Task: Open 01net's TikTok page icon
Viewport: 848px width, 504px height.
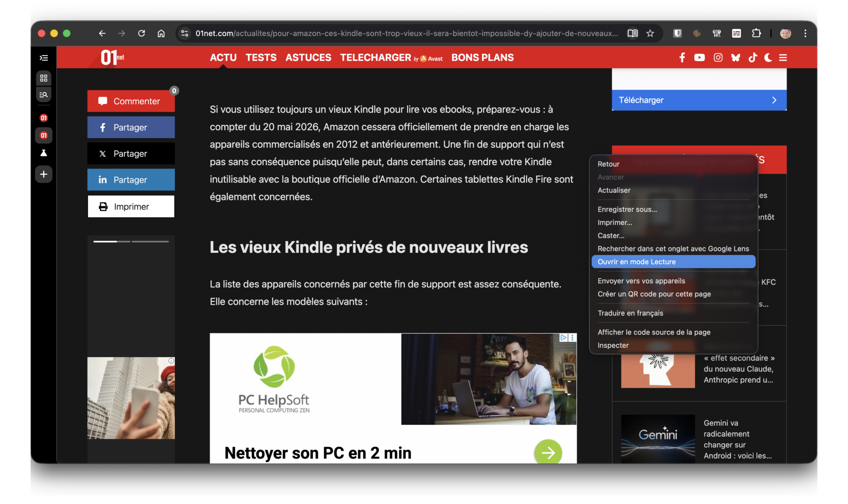Action: point(753,58)
